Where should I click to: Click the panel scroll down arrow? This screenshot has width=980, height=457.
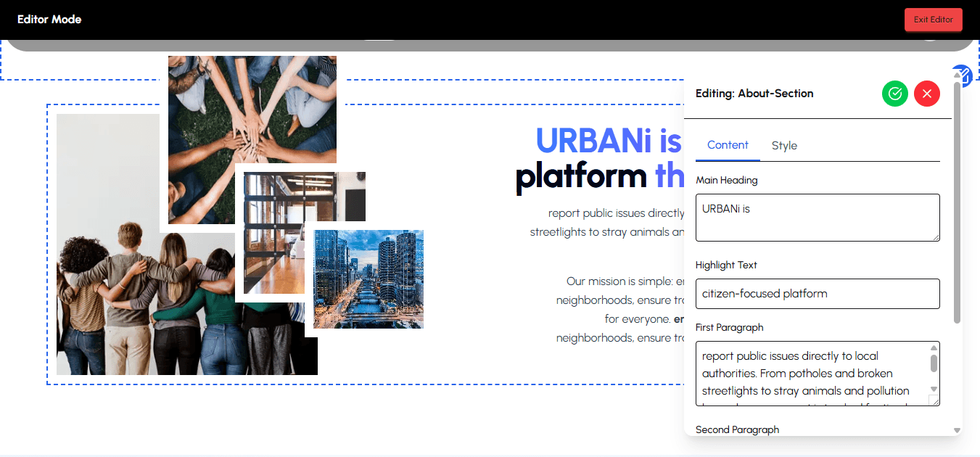pos(958,431)
